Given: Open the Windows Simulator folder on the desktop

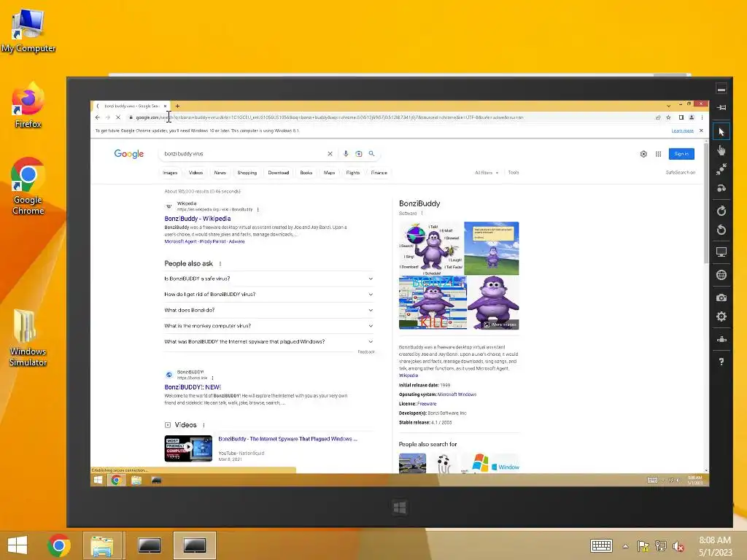Looking at the screenshot, I should [28, 338].
